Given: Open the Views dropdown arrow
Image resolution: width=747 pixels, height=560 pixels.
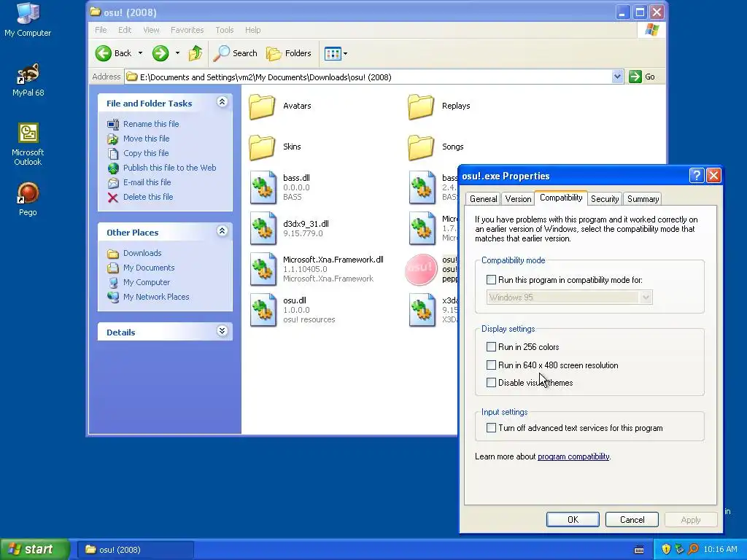Looking at the screenshot, I should pyautogui.click(x=345, y=53).
